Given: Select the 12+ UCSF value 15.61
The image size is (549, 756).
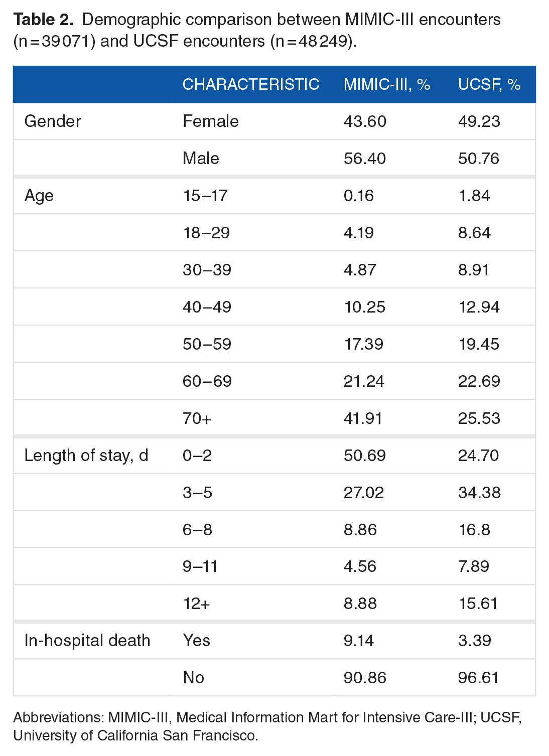Looking at the screenshot, I should (x=478, y=603).
